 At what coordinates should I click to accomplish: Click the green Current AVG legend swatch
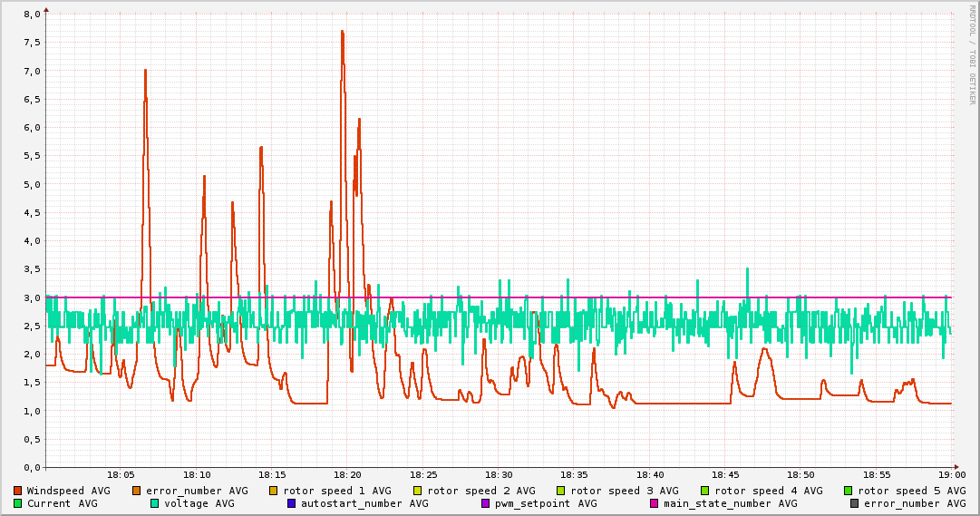(18, 503)
